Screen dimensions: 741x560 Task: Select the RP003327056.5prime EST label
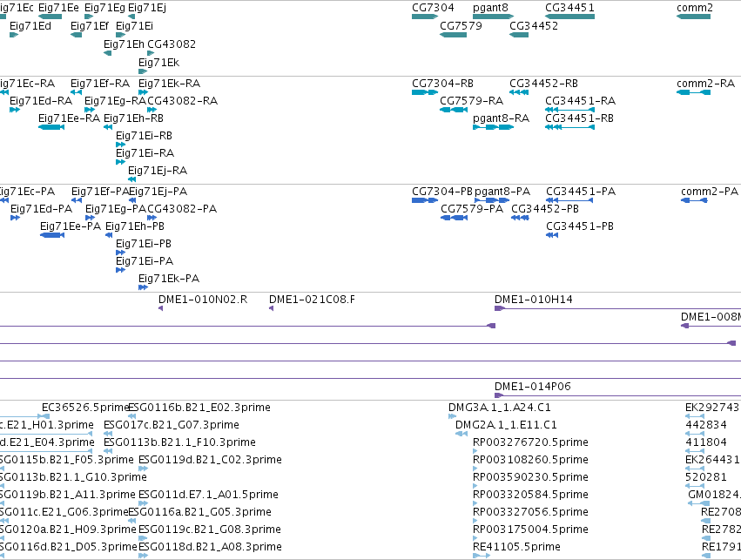pyautogui.click(x=530, y=512)
